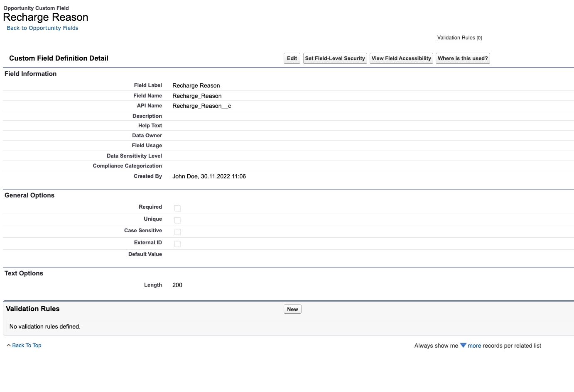Click the Custom Field Definition Detail heading
The width and height of the screenshot is (574, 392).
click(x=59, y=58)
